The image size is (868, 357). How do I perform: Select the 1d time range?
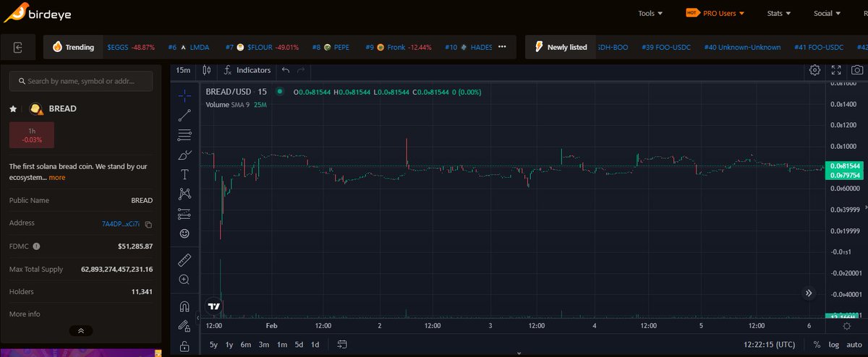tap(315, 345)
